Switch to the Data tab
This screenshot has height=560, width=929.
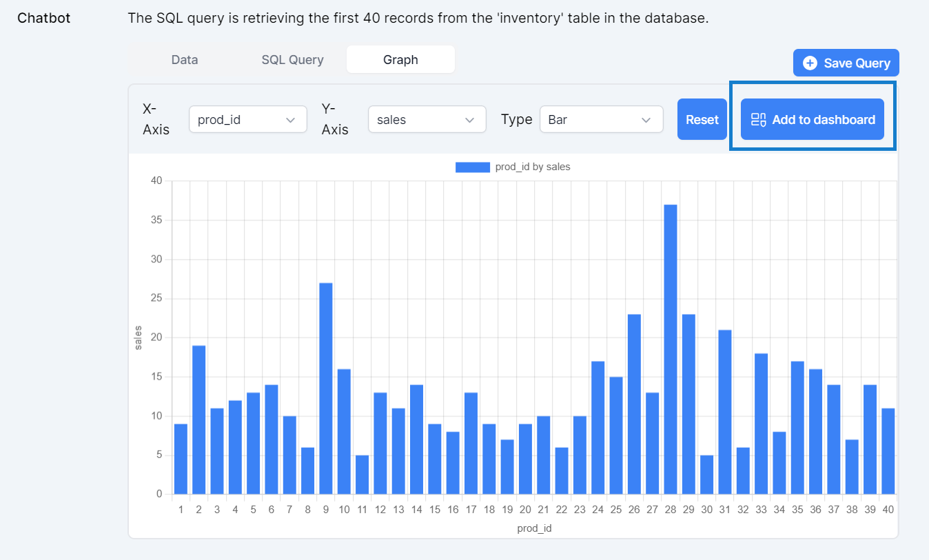point(185,60)
